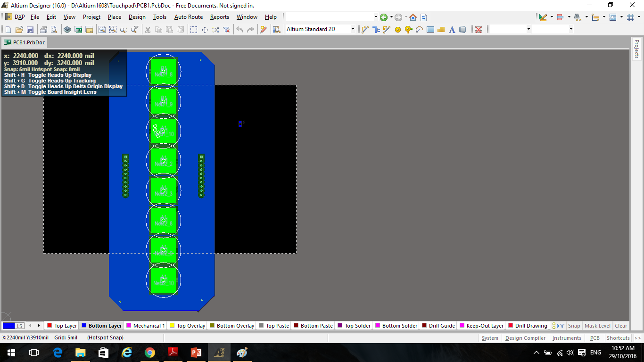Toggle the Snap button in the layer bar

click(574, 326)
